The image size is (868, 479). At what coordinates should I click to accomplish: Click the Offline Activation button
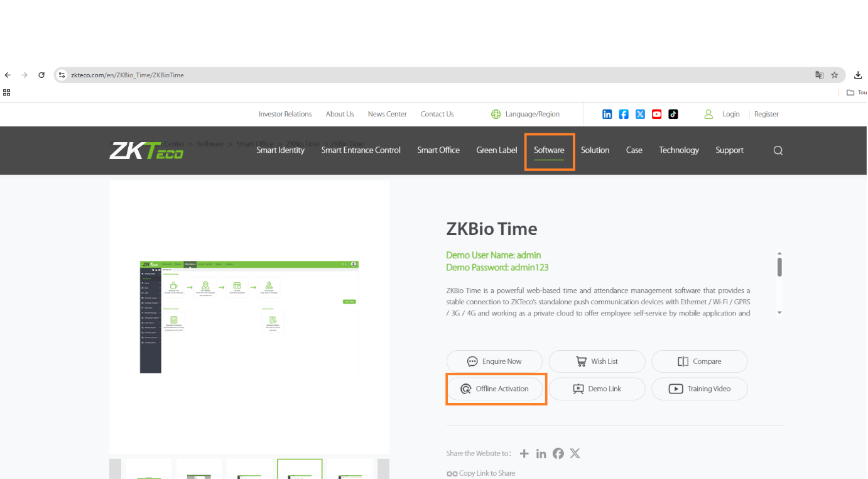(x=495, y=388)
